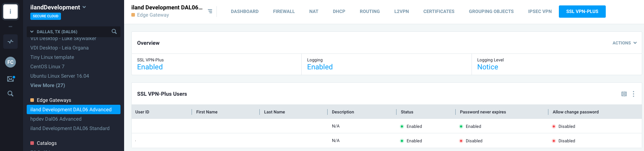Click the FC user avatar
The image size is (644, 151).
tap(10, 62)
